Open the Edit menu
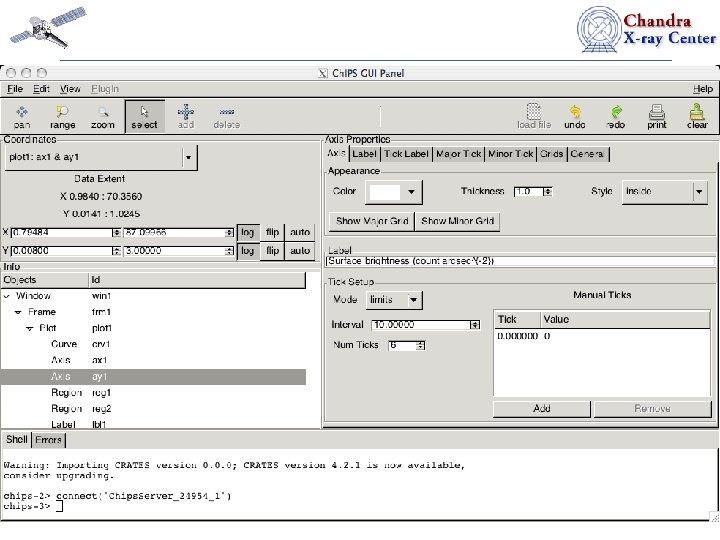This screenshot has width=720, height=540. point(41,89)
